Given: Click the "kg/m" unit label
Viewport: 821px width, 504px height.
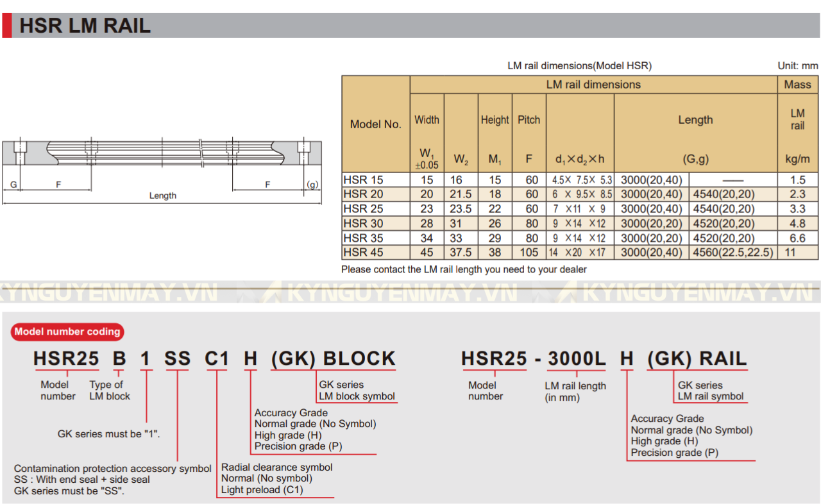Looking at the screenshot, I should point(797,159).
